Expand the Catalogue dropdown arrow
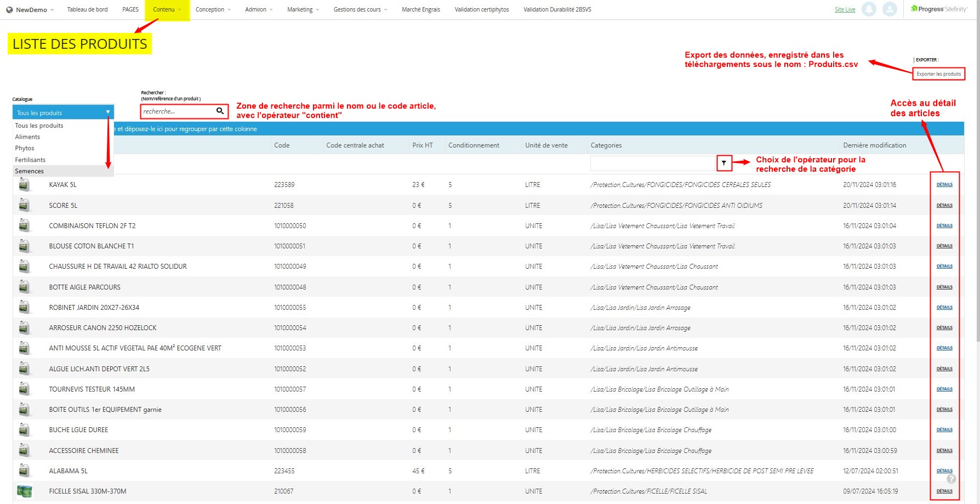The width and height of the screenshot is (980, 504). 108,112
